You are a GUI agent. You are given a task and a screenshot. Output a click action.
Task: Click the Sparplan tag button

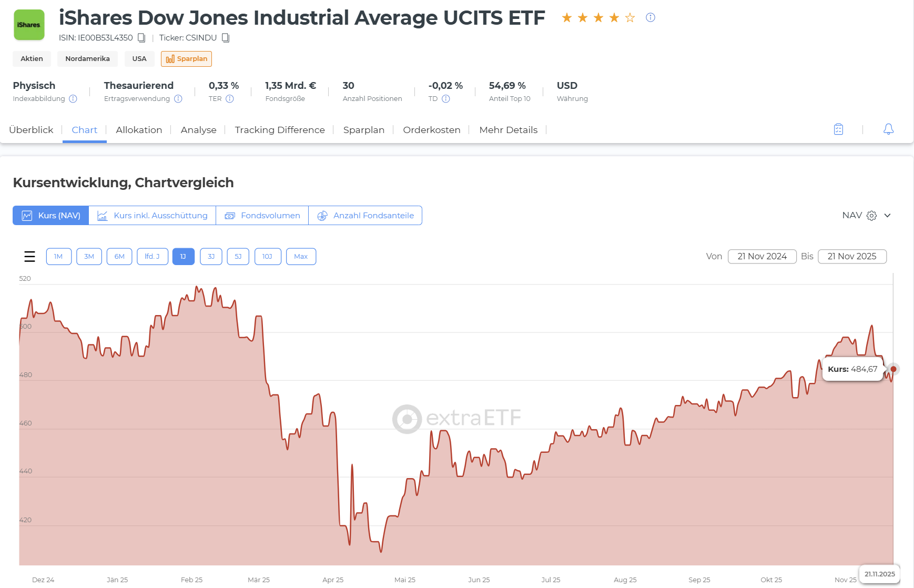pos(186,59)
